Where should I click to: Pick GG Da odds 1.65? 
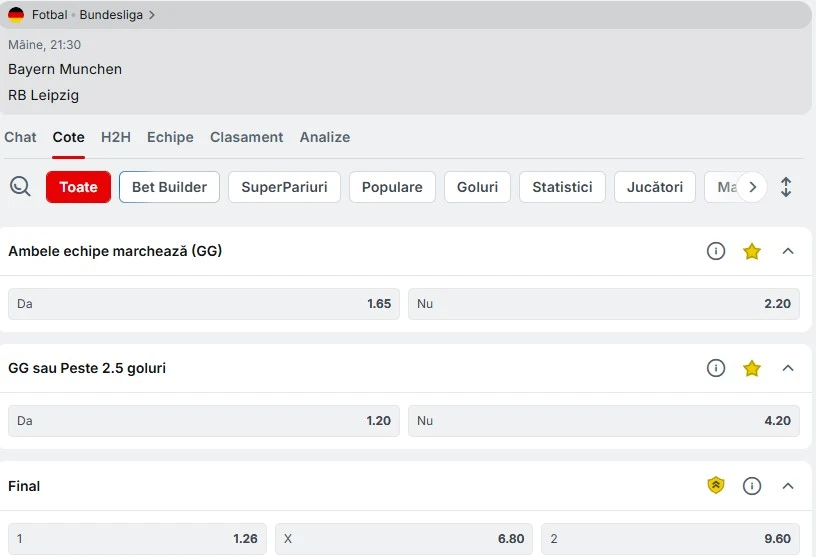203,303
